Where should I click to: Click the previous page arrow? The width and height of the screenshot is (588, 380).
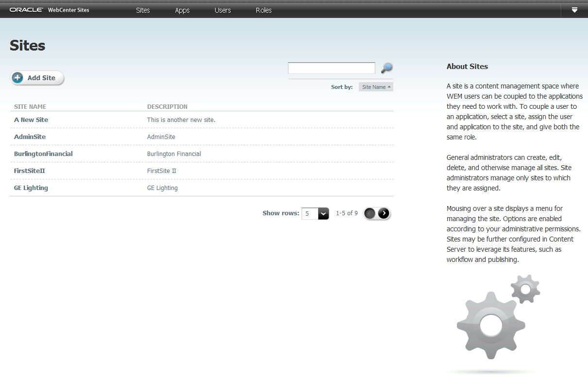point(370,213)
